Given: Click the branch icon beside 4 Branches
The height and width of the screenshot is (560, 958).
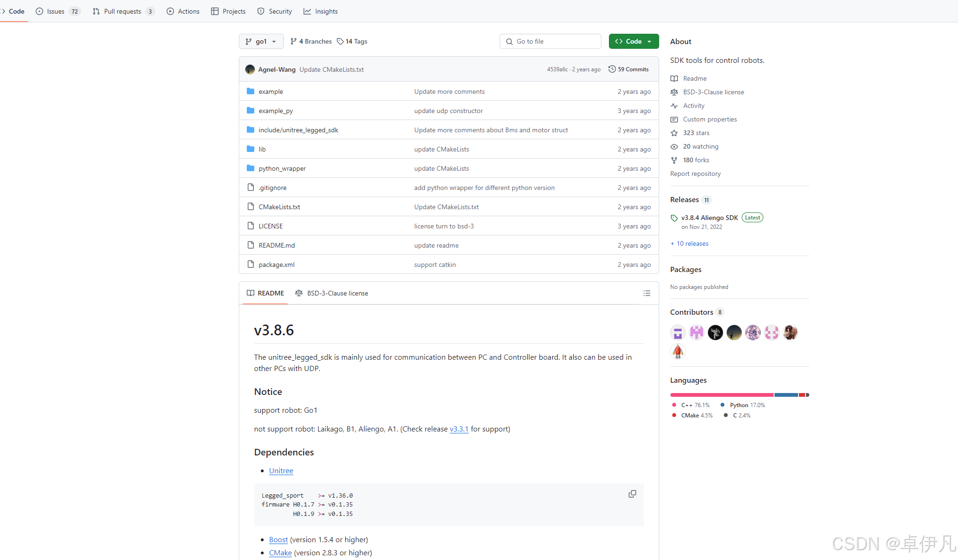Looking at the screenshot, I should pos(293,41).
